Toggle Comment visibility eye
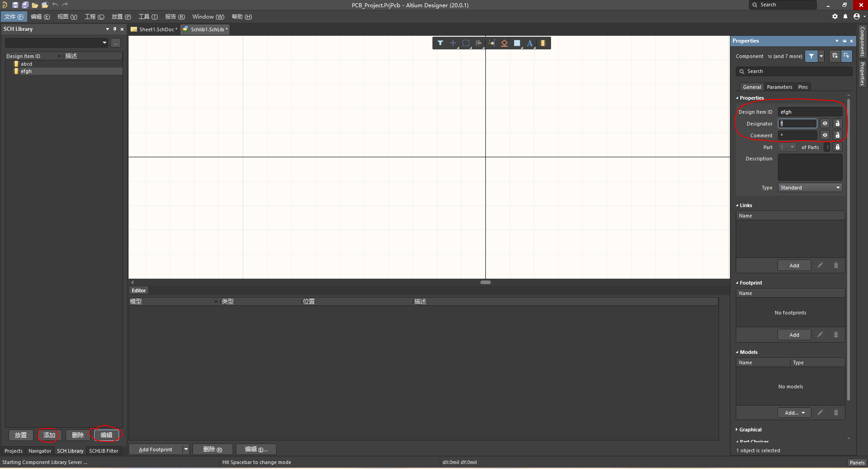The image size is (868, 469). pos(825,135)
